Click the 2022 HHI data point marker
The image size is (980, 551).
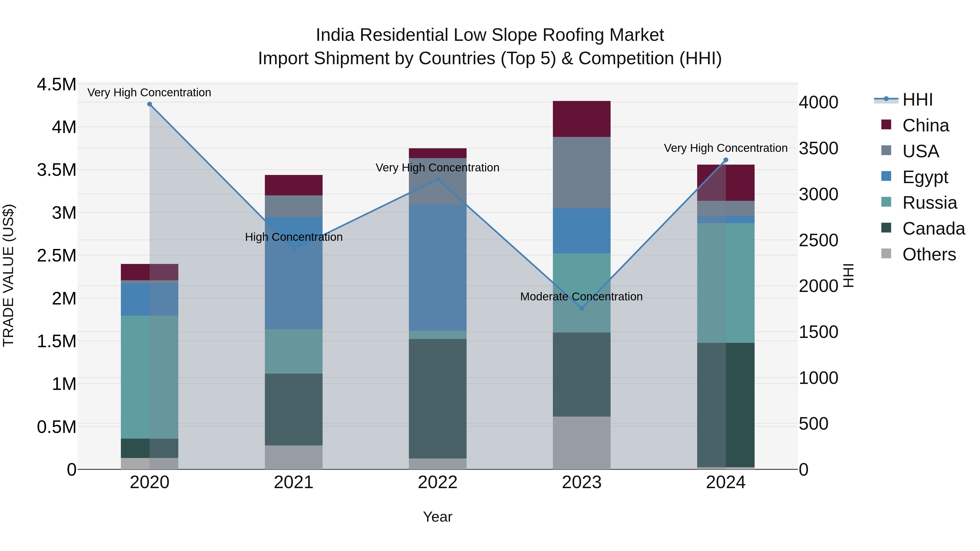437,180
